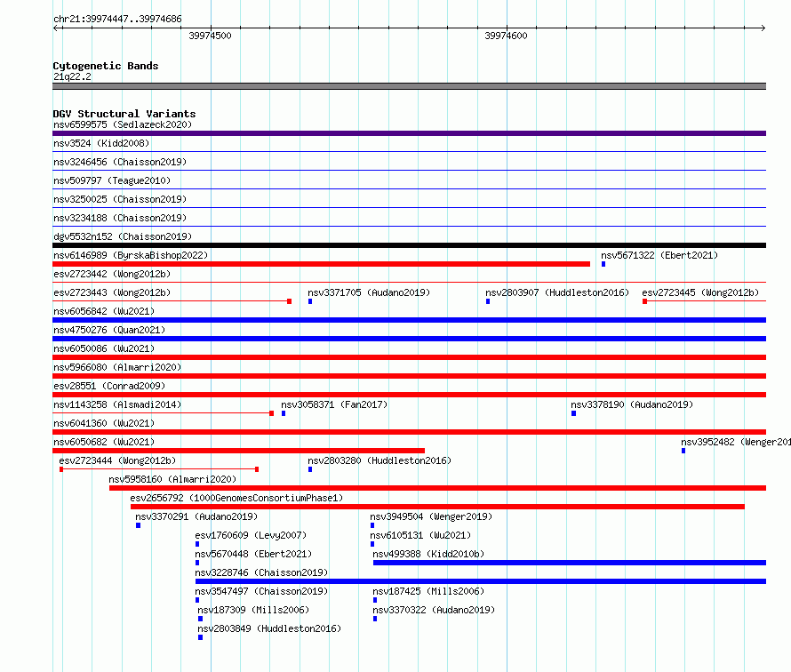Click the gray 21q22.2 cytogenetic band

coord(409,86)
